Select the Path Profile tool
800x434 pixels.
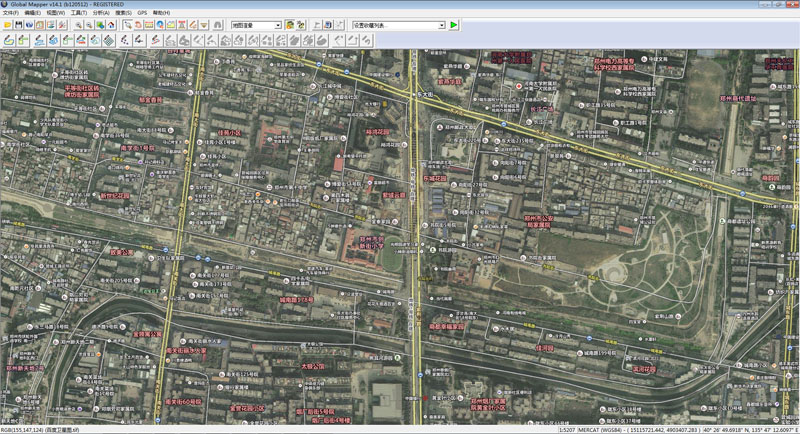[171, 25]
